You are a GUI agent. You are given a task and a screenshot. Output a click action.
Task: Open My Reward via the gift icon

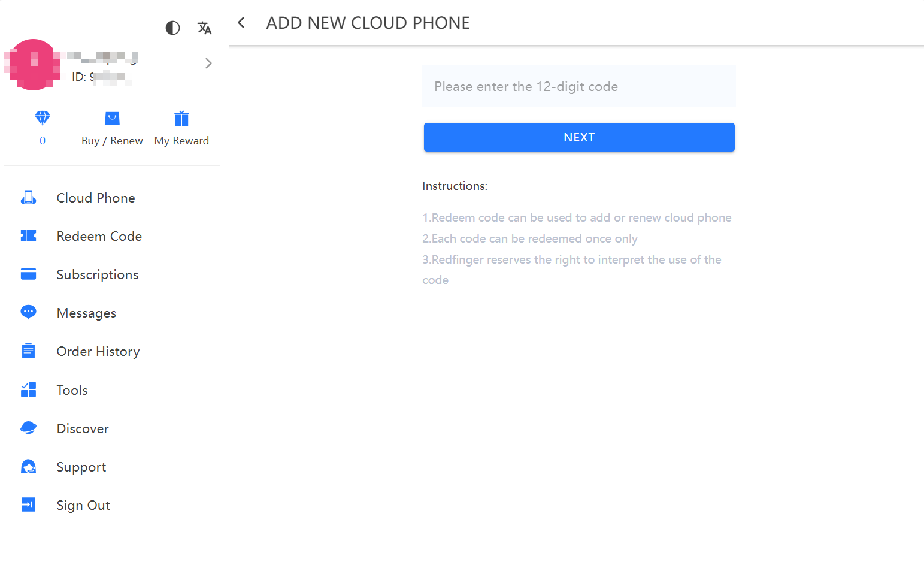pos(181,119)
